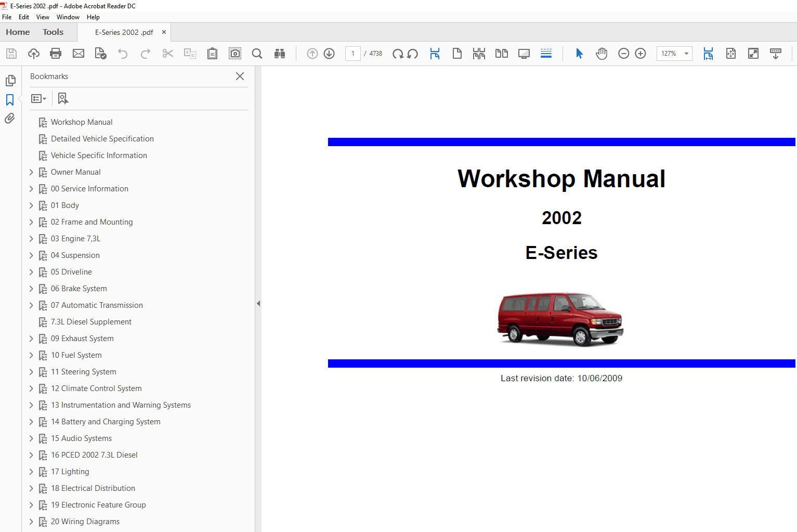
Task: Expand the 20 Wiring Diagrams bookmark
Action: click(x=31, y=522)
